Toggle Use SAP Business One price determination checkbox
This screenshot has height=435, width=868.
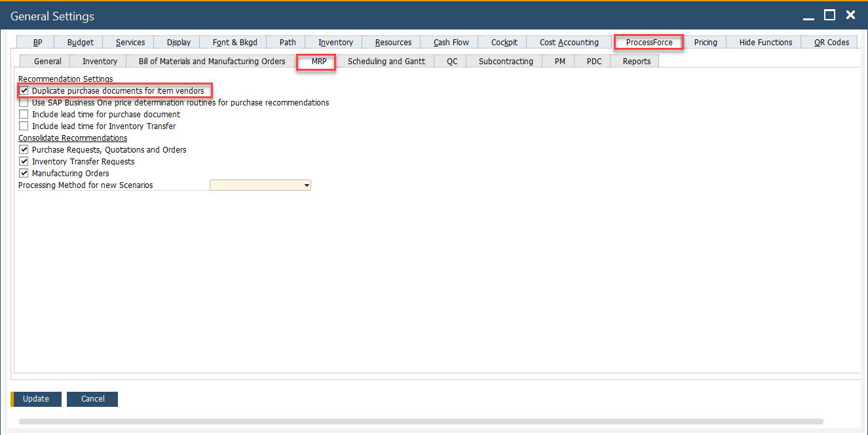(24, 103)
